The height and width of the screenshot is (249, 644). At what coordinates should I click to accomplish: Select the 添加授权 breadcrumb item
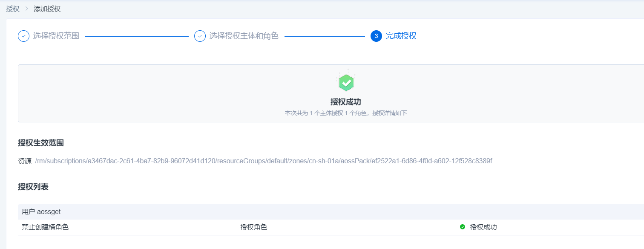pyautogui.click(x=47, y=9)
